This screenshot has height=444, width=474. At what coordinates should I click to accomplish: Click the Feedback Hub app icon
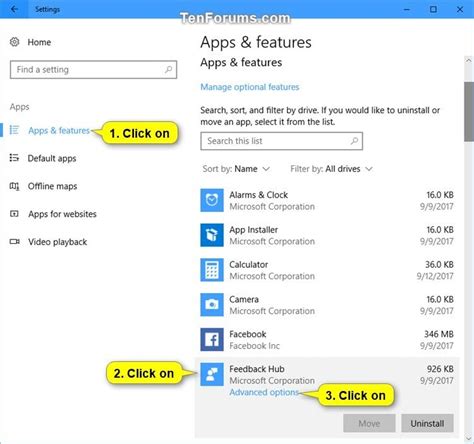coord(212,374)
